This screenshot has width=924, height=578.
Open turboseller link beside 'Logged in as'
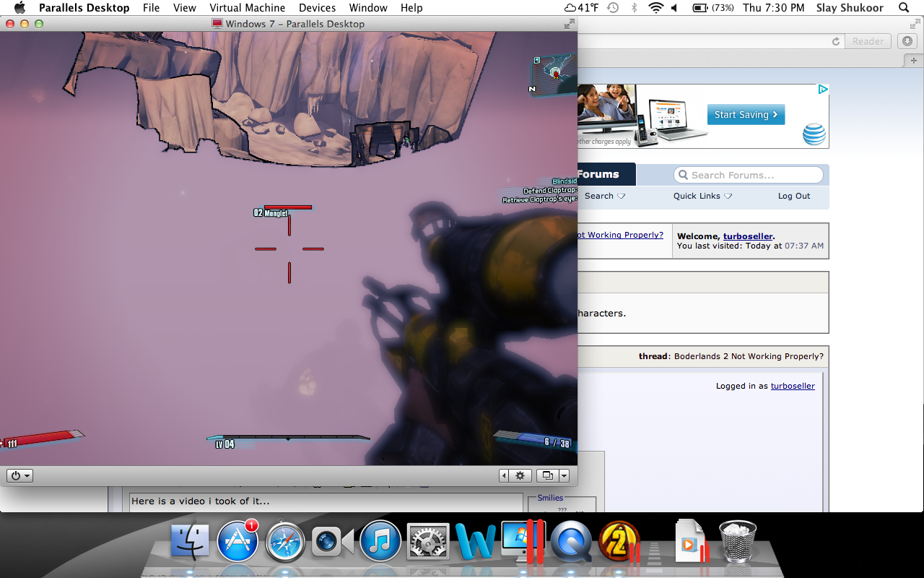tap(793, 386)
